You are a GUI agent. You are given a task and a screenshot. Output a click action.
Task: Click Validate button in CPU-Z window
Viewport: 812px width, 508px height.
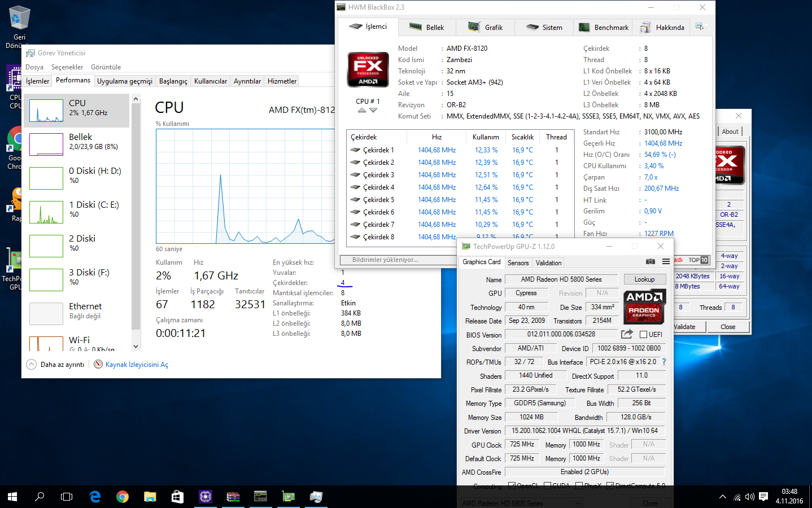tap(685, 327)
